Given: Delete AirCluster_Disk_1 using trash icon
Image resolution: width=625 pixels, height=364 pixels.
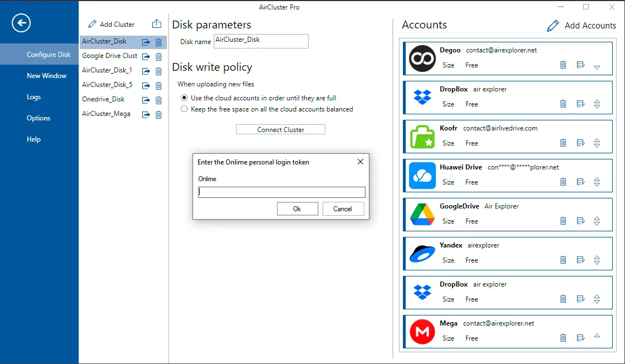Looking at the screenshot, I should pyautogui.click(x=158, y=71).
